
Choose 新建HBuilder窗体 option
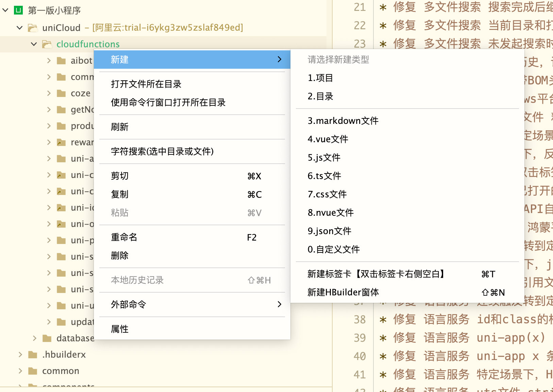click(343, 292)
